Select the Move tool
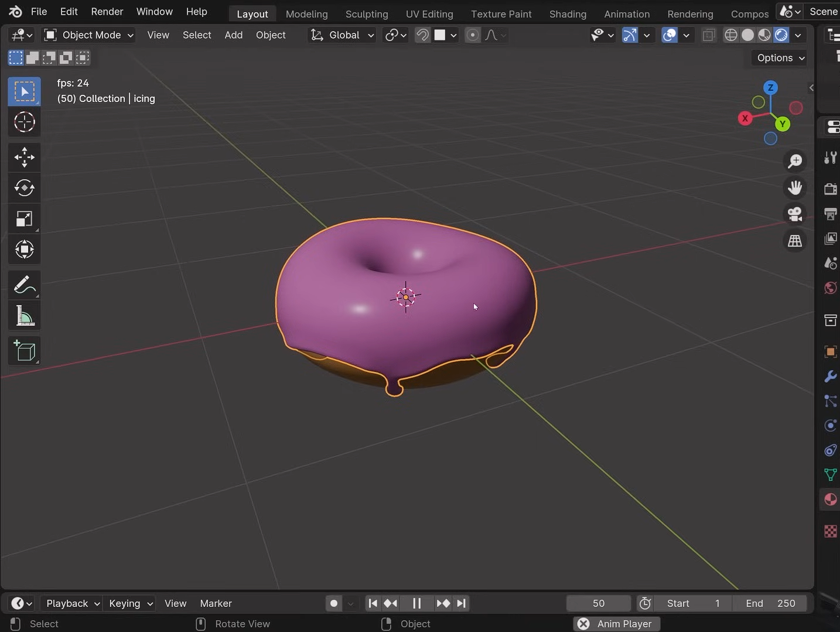This screenshot has width=840, height=632. 24,157
